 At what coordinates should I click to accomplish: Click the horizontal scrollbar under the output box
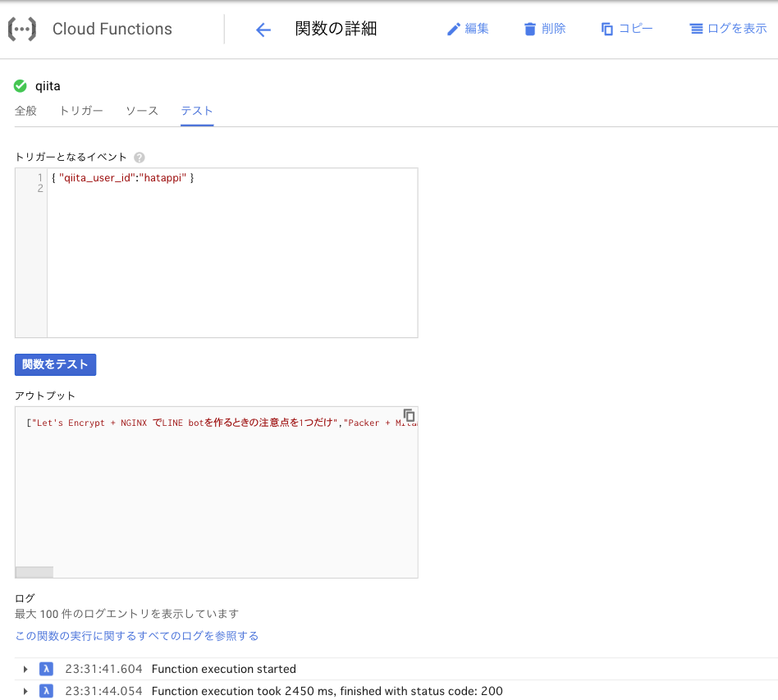point(33,571)
